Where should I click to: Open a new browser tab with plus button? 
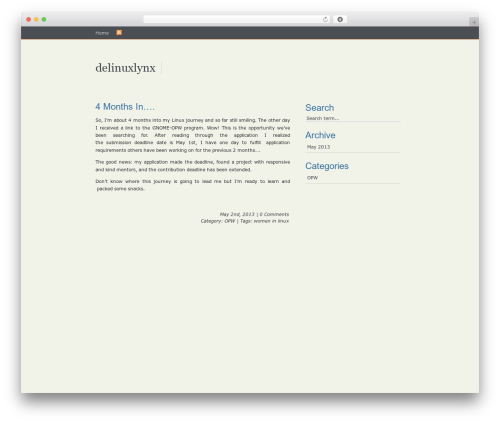pyautogui.click(x=474, y=22)
